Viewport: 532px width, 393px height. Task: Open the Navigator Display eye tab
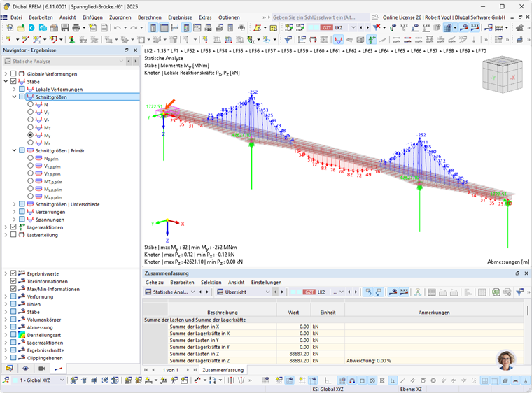tap(25, 369)
